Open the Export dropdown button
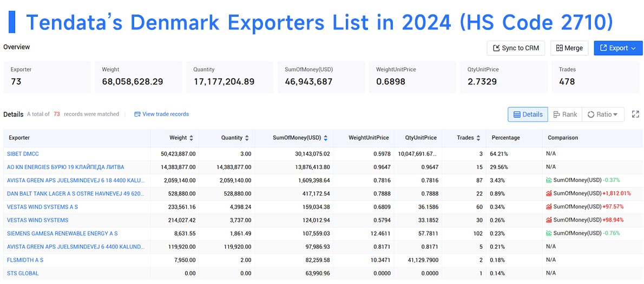This screenshot has height=284, width=644. pyautogui.click(x=618, y=48)
